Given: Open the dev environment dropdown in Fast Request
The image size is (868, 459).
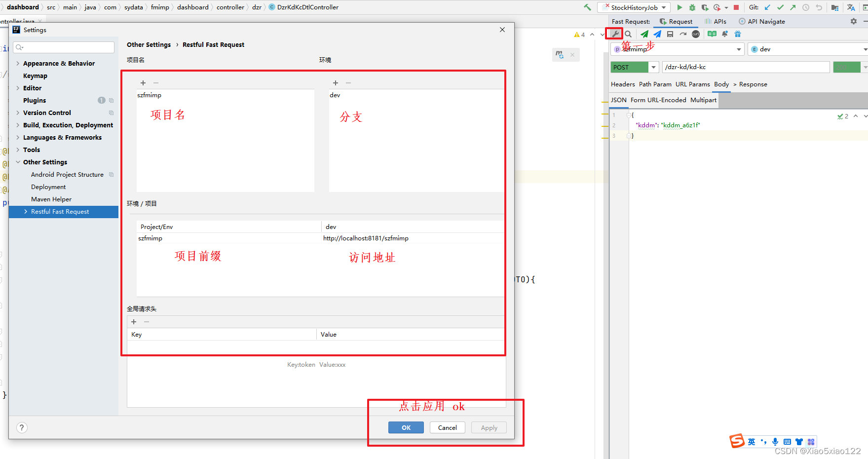Looking at the screenshot, I should [808, 49].
